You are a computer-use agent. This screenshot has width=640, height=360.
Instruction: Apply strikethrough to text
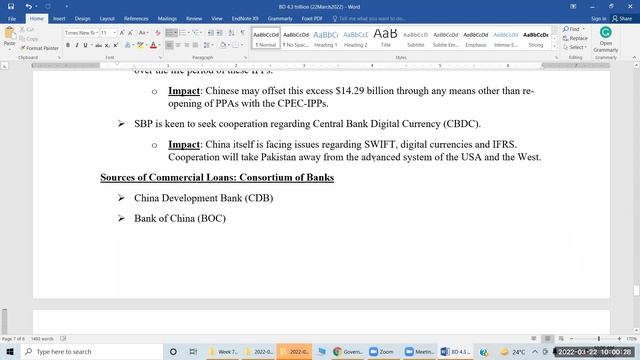(98, 45)
